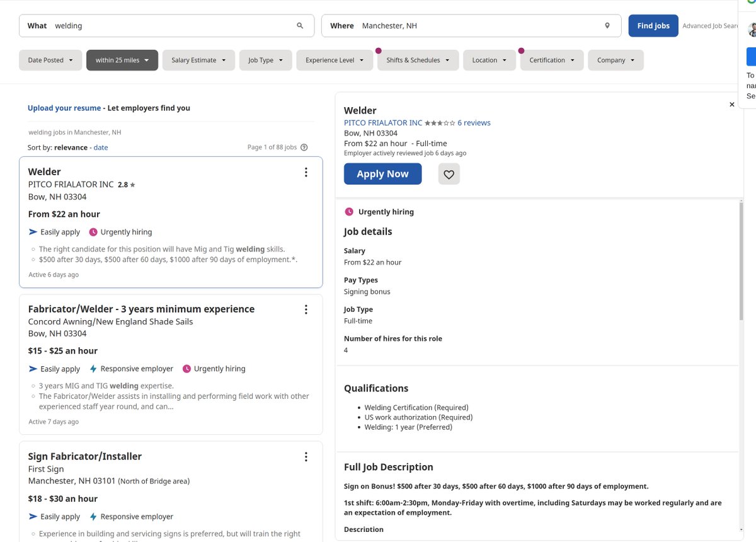Expand the Company filter dropdown
The width and height of the screenshot is (756, 542).
click(616, 61)
